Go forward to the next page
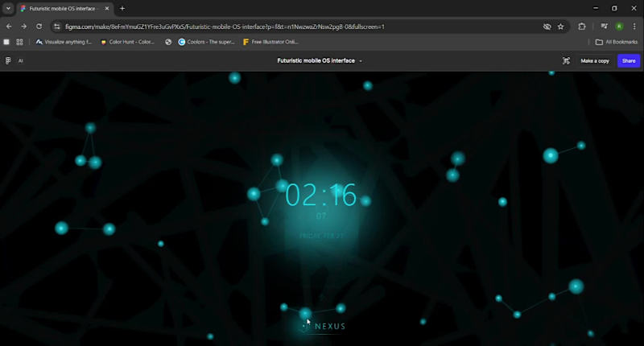This screenshot has height=346, width=644. click(24, 27)
